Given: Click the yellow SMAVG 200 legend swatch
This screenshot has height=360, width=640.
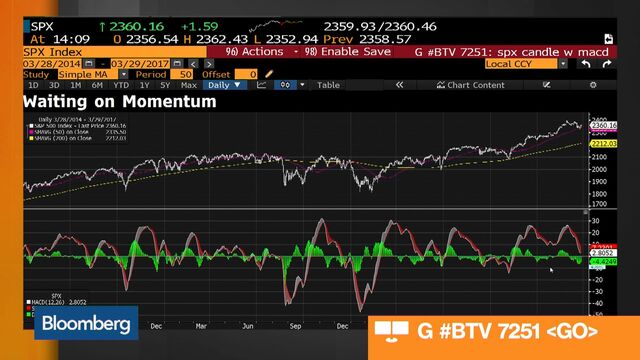Looking at the screenshot, I should pos(31,138).
